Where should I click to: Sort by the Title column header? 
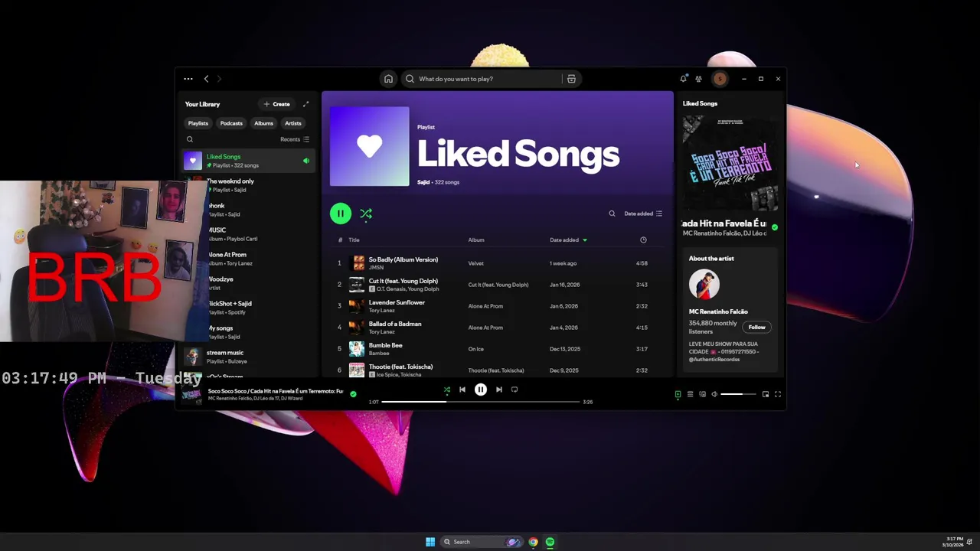(354, 240)
